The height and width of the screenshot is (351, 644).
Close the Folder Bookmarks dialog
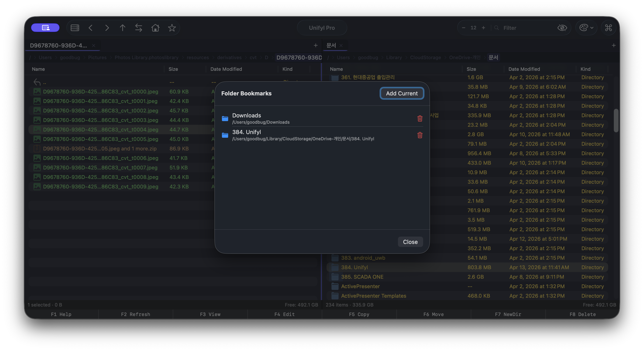(410, 242)
